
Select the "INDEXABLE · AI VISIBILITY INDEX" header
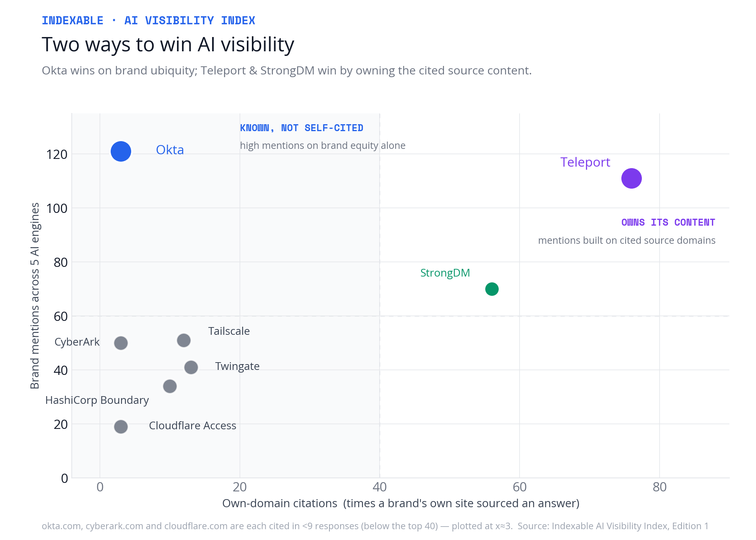click(148, 20)
